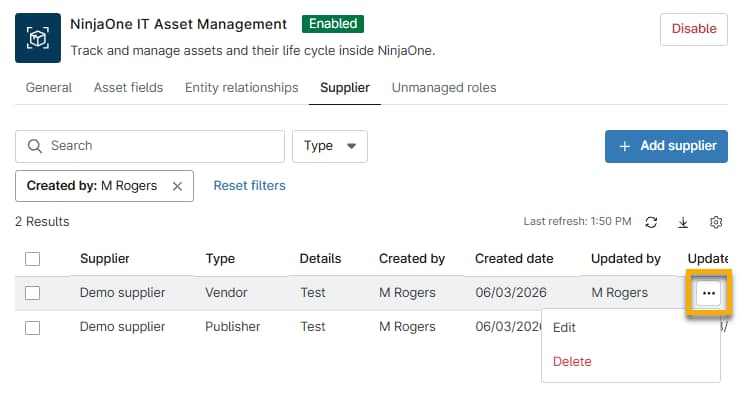
Task: Click the 2 Results count text
Action: [x=42, y=222]
